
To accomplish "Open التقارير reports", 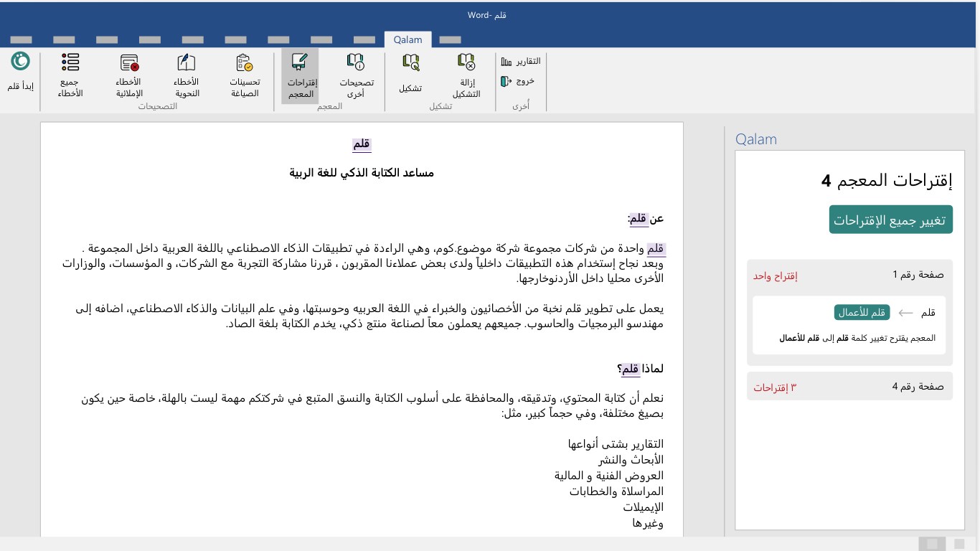I will (521, 62).
